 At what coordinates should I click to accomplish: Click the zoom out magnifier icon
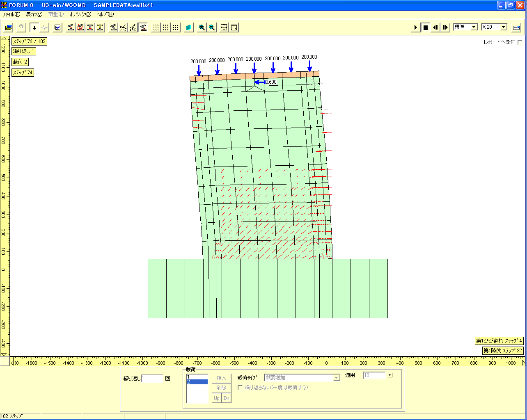(x=212, y=27)
